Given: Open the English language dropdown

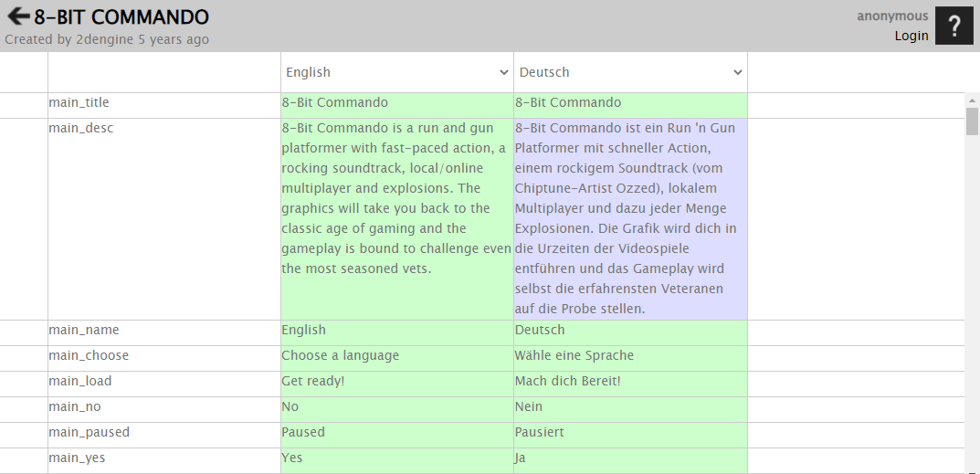Looking at the screenshot, I should pos(397,72).
